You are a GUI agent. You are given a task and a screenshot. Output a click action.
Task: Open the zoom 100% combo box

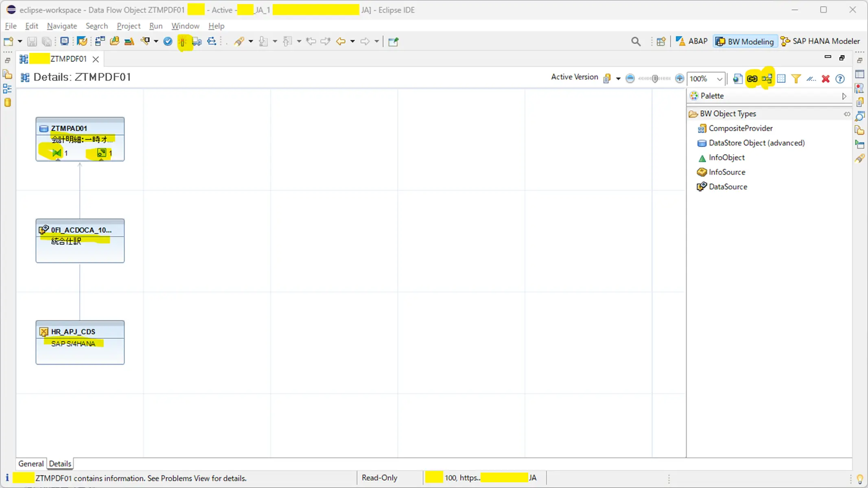point(706,78)
